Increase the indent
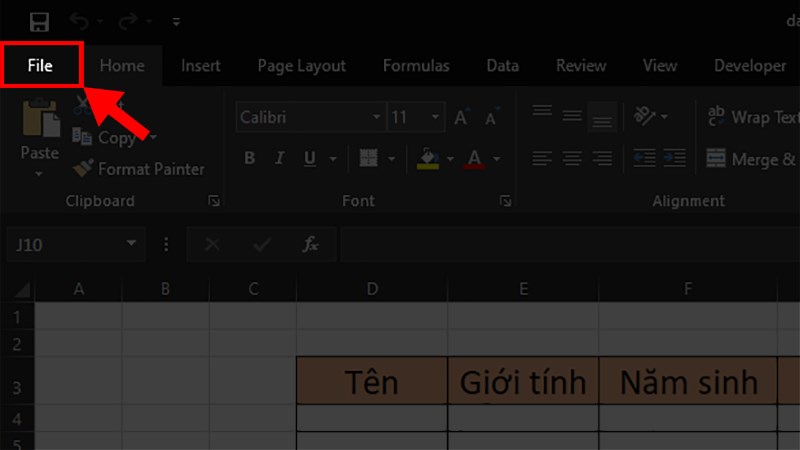800x450 pixels. pyautogui.click(x=674, y=158)
